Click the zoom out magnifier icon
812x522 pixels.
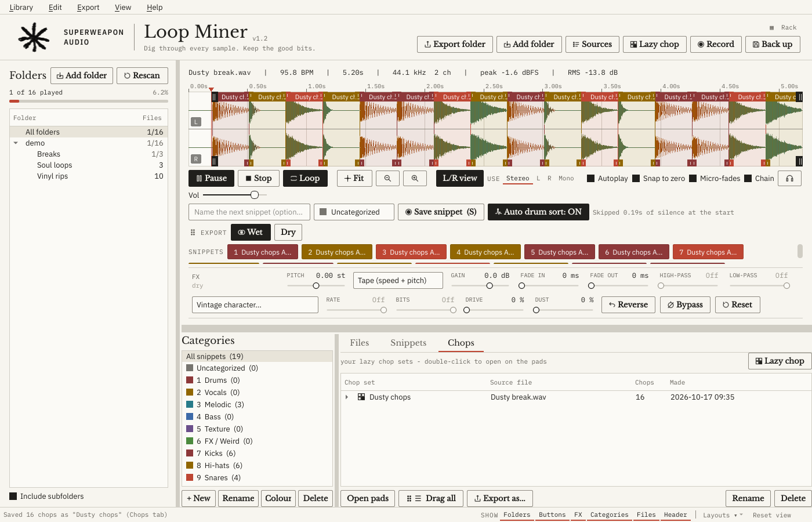coord(387,179)
